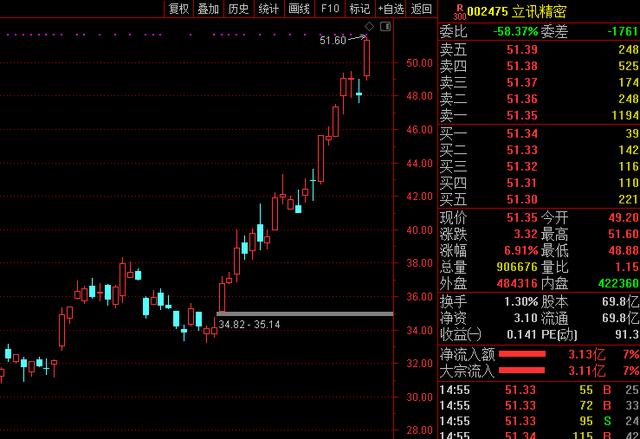Select the 卖四 51.38 order row

[x=539, y=66]
